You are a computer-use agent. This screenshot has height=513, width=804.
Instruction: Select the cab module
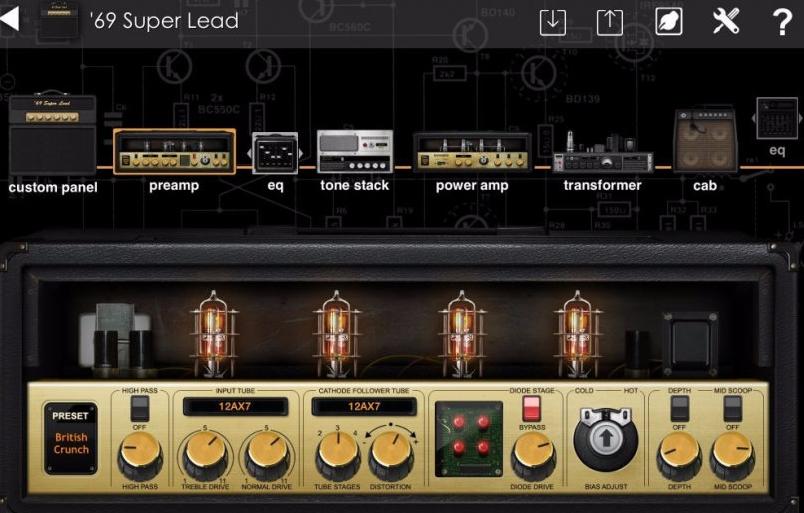tap(705, 140)
